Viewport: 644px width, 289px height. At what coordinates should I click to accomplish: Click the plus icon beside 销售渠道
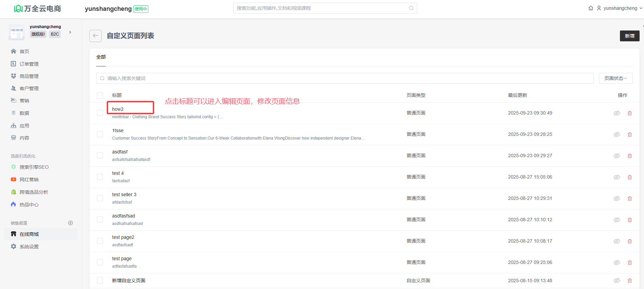[x=70, y=223]
